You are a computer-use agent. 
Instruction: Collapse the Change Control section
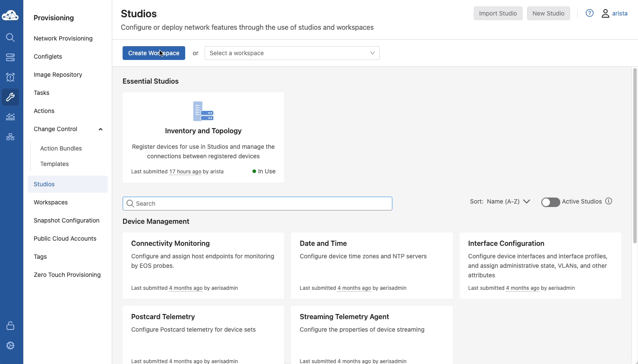100,129
